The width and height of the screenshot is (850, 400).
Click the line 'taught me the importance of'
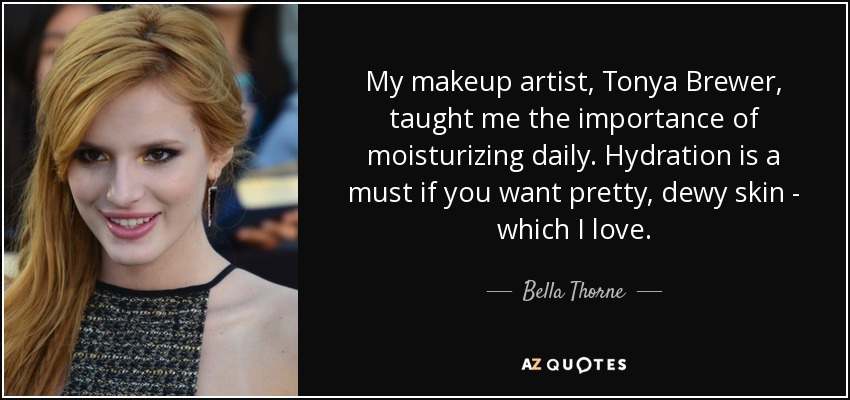pyautogui.click(x=574, y=120)
